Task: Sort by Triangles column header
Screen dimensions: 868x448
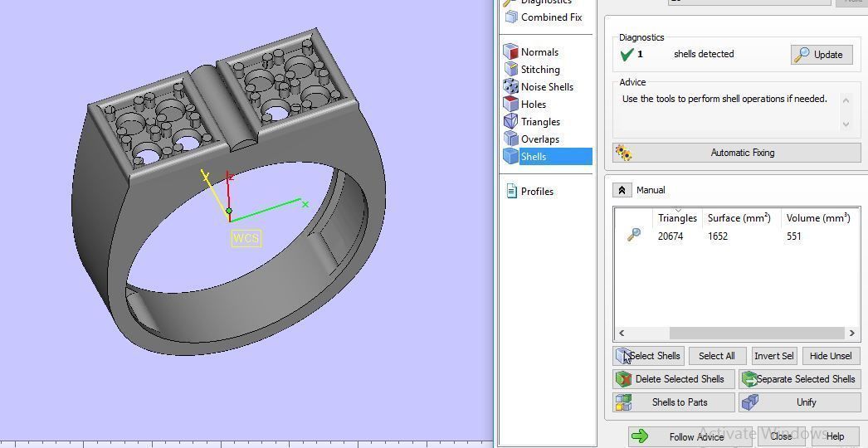Action: (x=677, y=218)
